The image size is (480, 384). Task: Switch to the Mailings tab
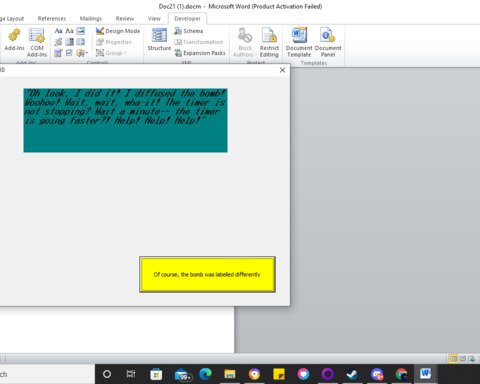coord(91,19)
